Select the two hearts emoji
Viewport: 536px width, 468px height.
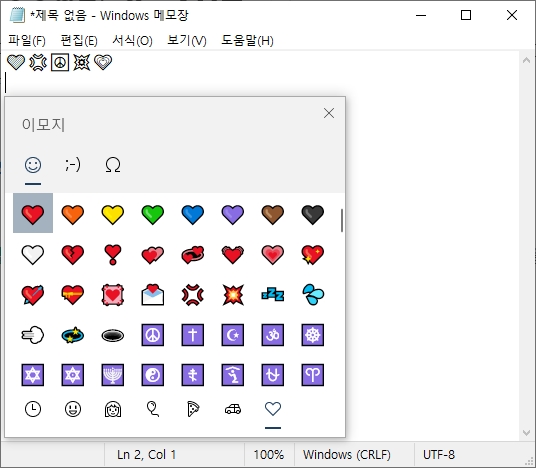[x=153, y=254]
